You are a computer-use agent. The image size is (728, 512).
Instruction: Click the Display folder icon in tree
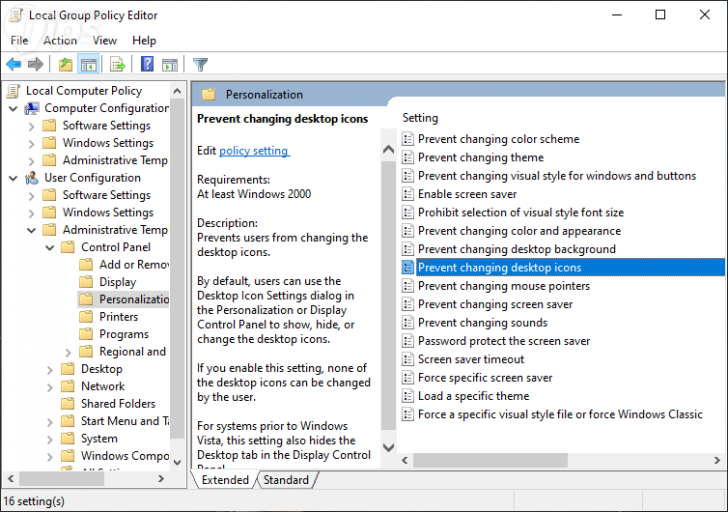[86, 282]
